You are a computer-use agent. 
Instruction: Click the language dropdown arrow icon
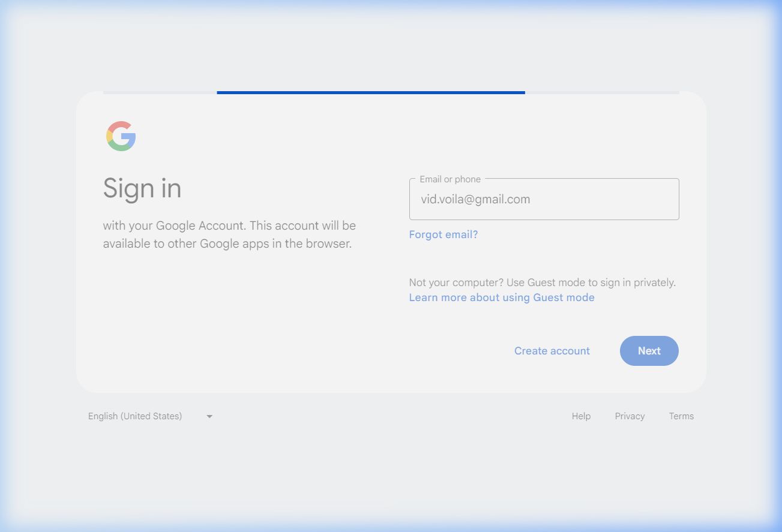pyautogui.click(x=209, y=416)
